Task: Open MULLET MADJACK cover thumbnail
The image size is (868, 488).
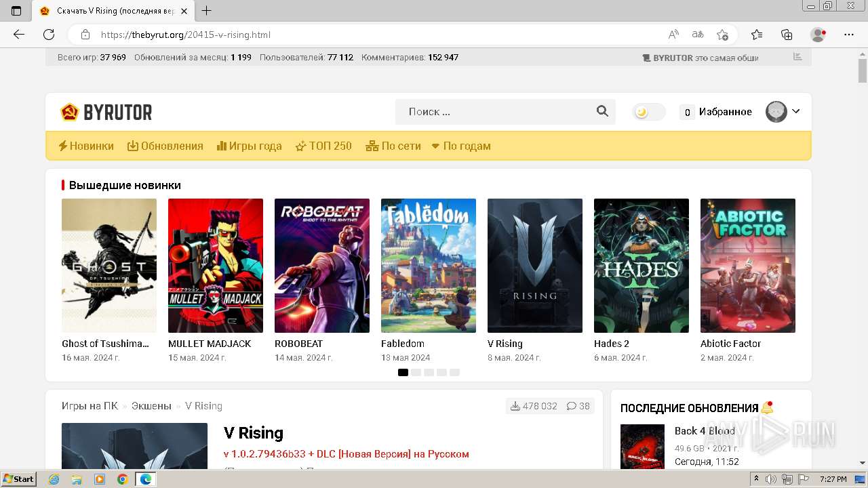Action: 216,266
